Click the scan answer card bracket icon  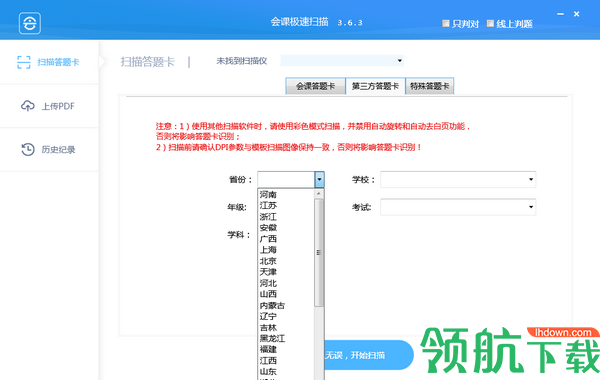coord(24,62)
